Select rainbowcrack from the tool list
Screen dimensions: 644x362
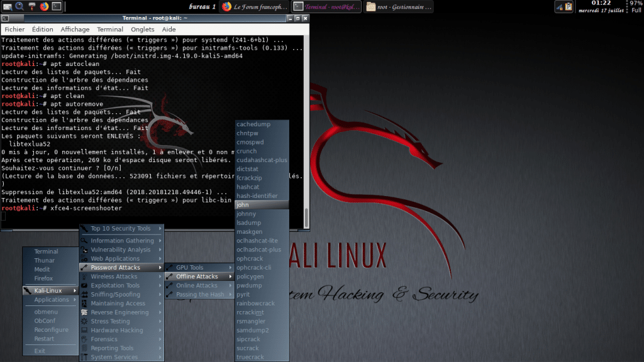pyautogui.click(x=262, y=304)
